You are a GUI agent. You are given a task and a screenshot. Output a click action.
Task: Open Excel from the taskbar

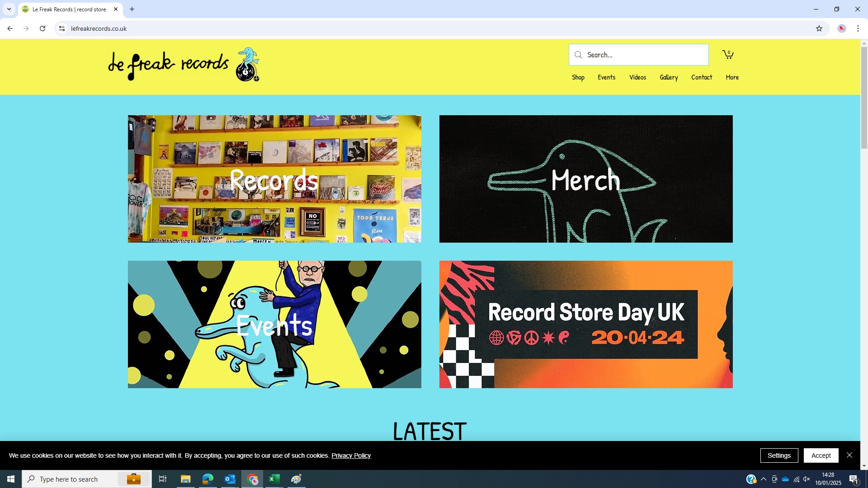pyautogui.click(x=274, y=479)
